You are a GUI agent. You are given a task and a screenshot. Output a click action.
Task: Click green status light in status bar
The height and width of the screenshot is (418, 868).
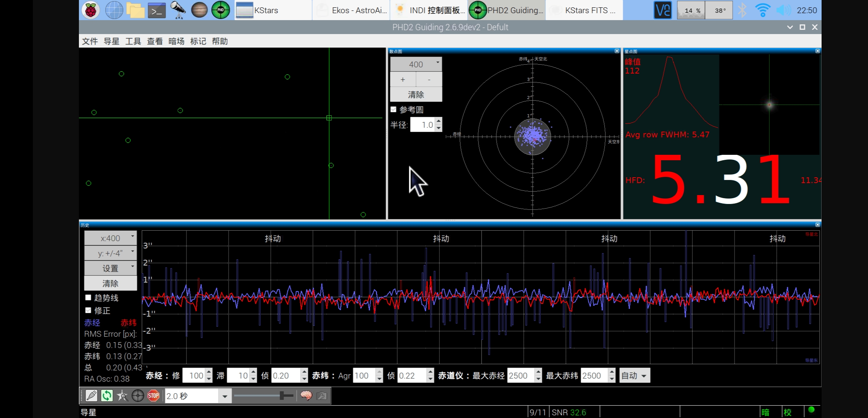(x=812, y=410)
